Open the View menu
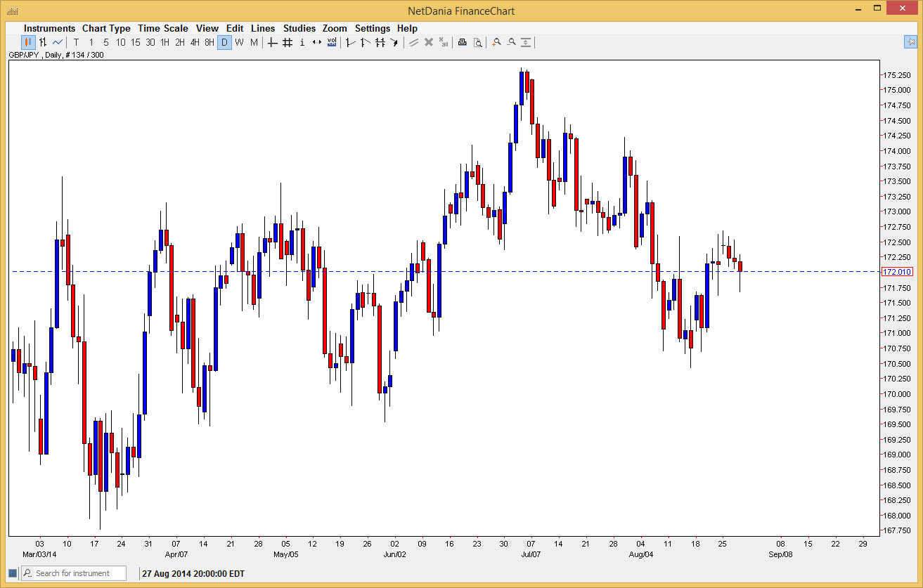The width and height of the screenshot is (923, 588). coord(207,28)
